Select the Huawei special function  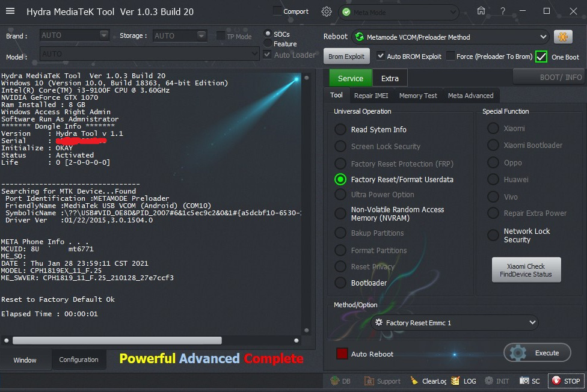tap(493, 179)
